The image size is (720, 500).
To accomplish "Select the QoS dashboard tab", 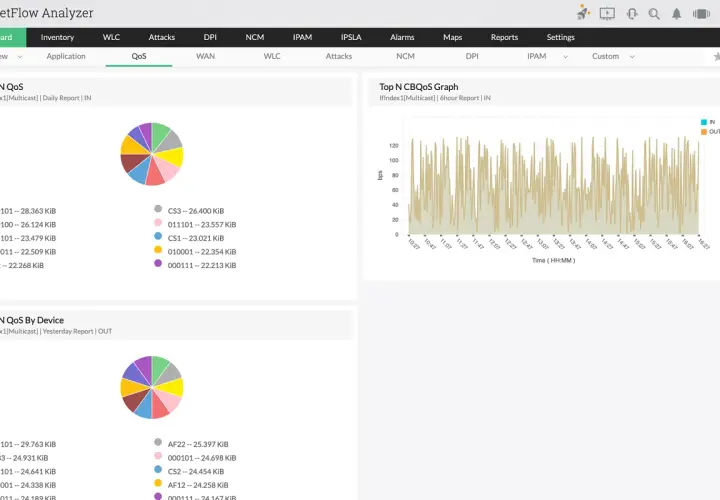I will click(139, 56).
